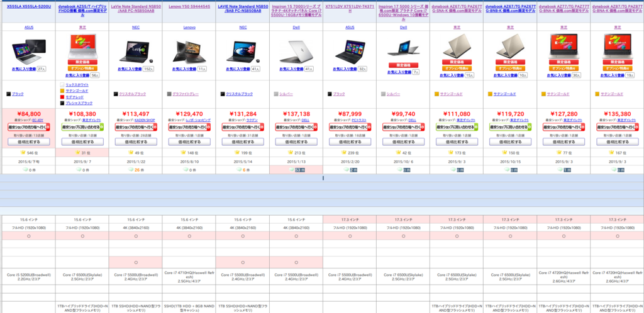Click the Lenovo manufacturer link

(x=189, y=27)
